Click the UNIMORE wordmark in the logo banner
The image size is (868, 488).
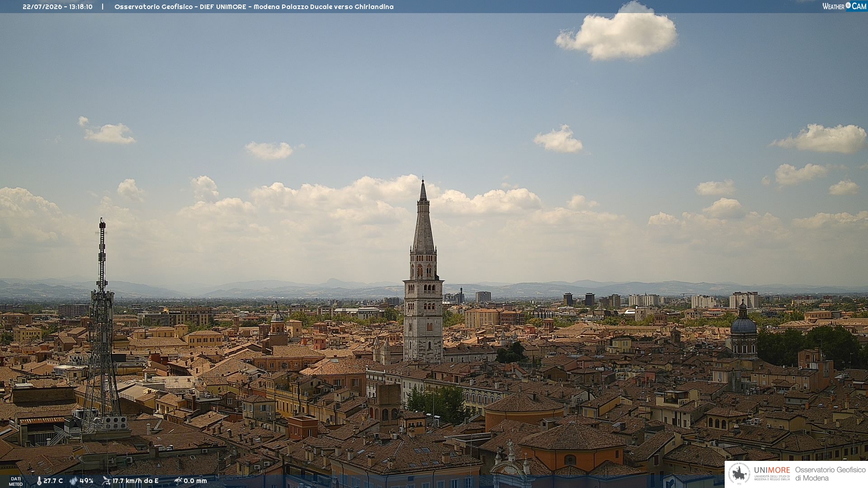point(772,470)
